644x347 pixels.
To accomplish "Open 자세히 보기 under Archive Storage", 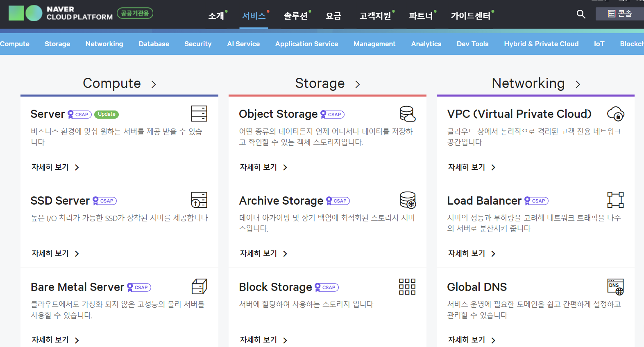I will tap(263, 253).
